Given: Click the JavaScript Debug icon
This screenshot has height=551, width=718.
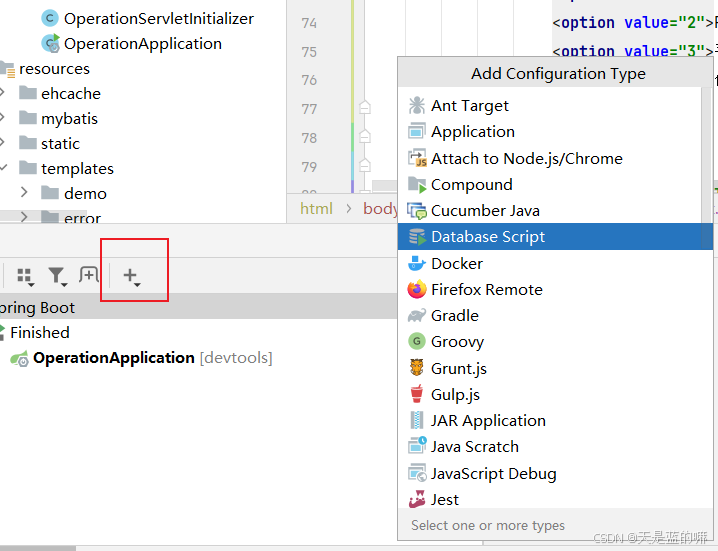Looking at the screenshot, I should point(417,473).
